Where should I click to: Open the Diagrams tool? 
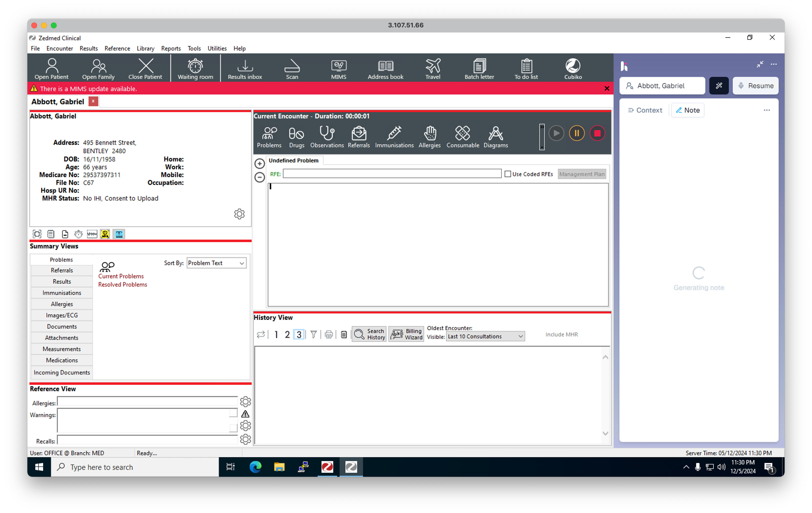tap(496, 137)
